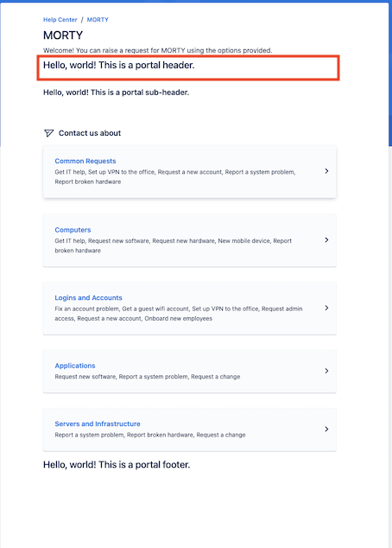The height and width of the screenshot is (548, 392).
Task: Open the Common Requests link
Action: click(85, 161)
